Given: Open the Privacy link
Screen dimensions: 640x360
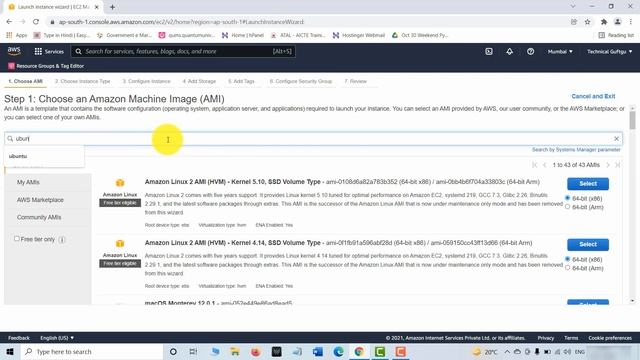Looking at the screenshot, I should (x=546, y=338).
